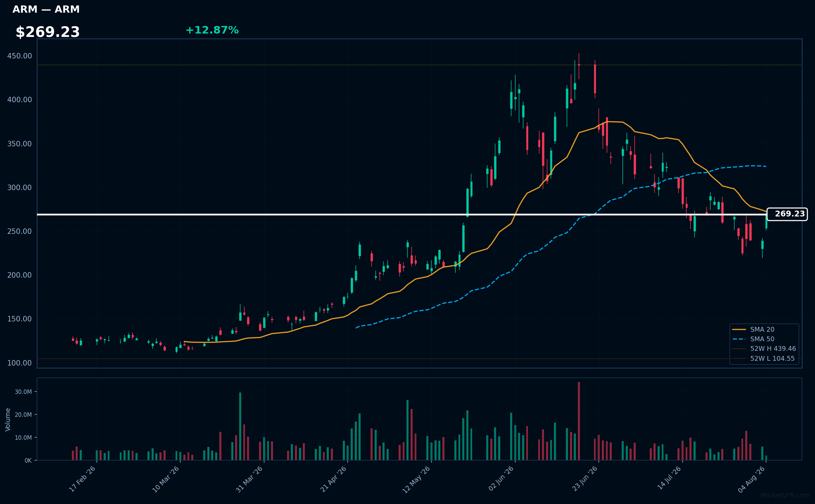Click the "02 Jun '26" date label
Screen dimensions: 815x504
tap(501, 479)
